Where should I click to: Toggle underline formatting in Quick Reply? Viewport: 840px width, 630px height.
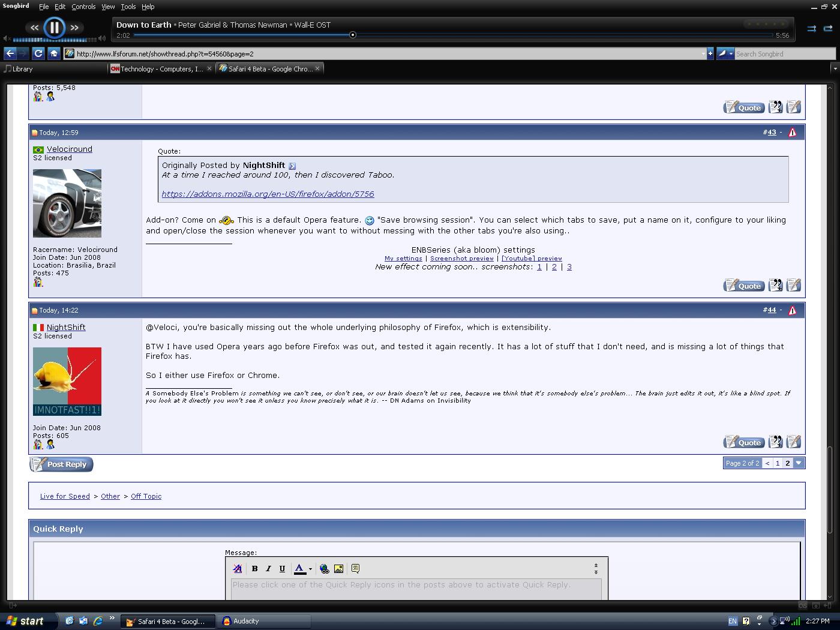(282, 569)
